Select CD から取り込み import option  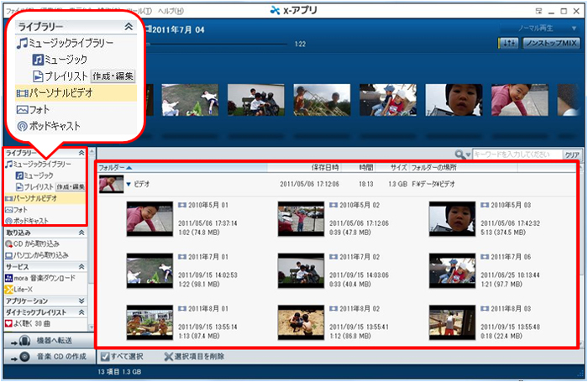pyautogui.click(x=36, y=243)
